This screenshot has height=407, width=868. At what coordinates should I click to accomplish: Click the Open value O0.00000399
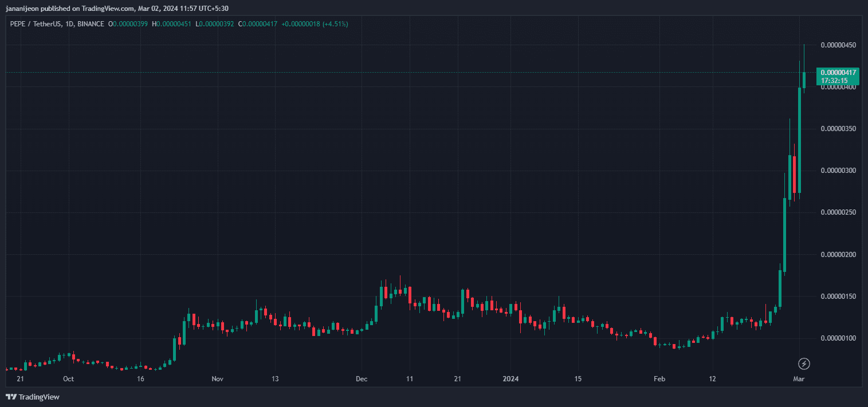point(128,24)
